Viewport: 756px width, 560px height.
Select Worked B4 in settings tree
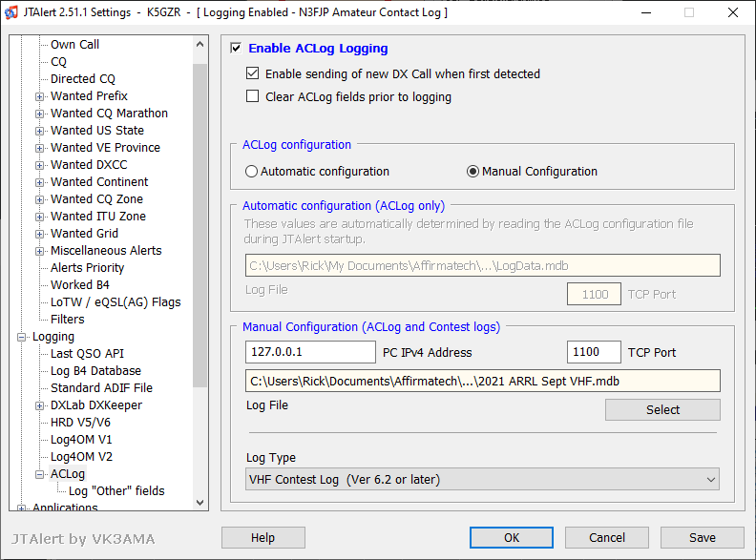80,285
